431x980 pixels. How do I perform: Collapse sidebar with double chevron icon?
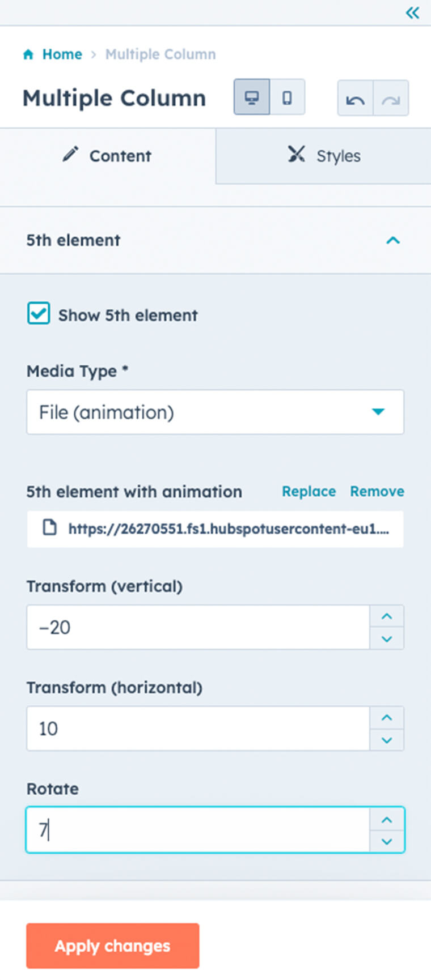point(412,12)
